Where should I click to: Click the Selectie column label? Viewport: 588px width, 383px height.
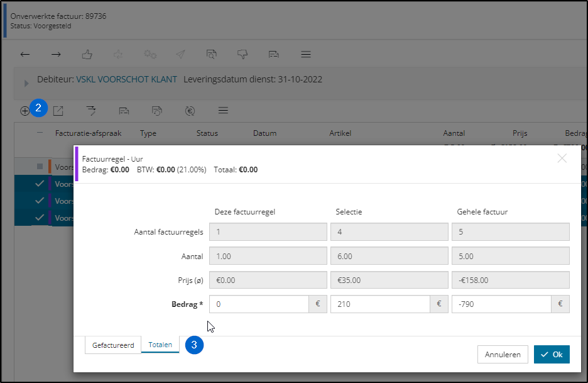[349, 212]
